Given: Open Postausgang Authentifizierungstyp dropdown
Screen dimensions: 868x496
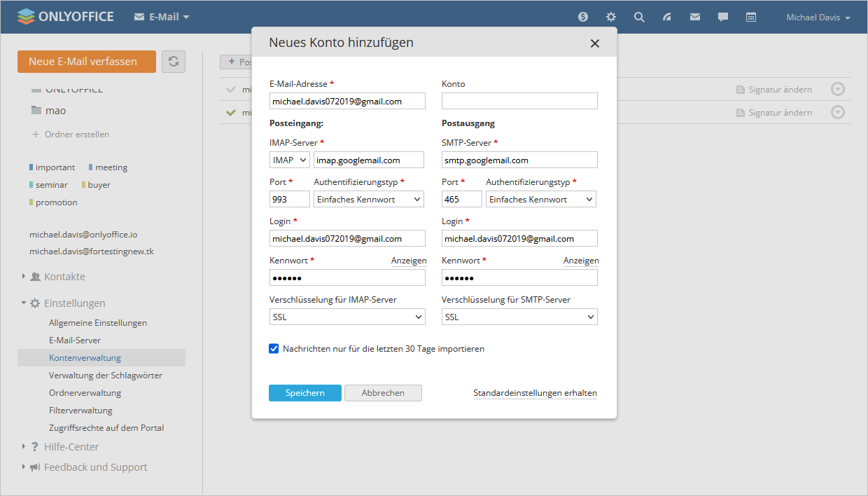Looking at the screenshot, I should (541, 199).
